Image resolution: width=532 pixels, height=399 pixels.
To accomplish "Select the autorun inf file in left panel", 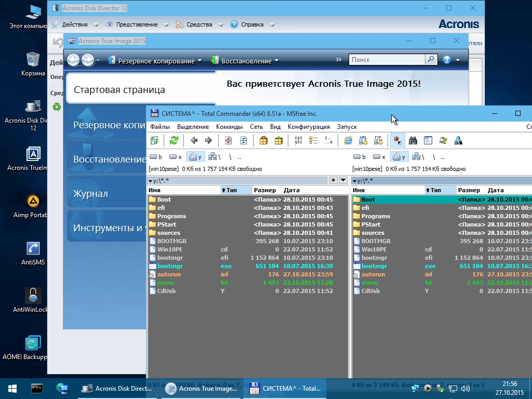I will click(x=248, y=274).
